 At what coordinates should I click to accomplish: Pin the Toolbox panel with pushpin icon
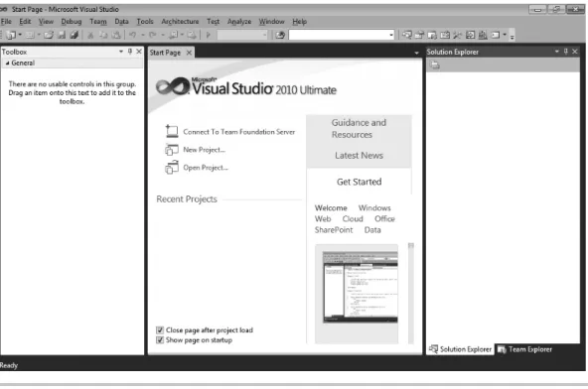(x=130, y=52)
